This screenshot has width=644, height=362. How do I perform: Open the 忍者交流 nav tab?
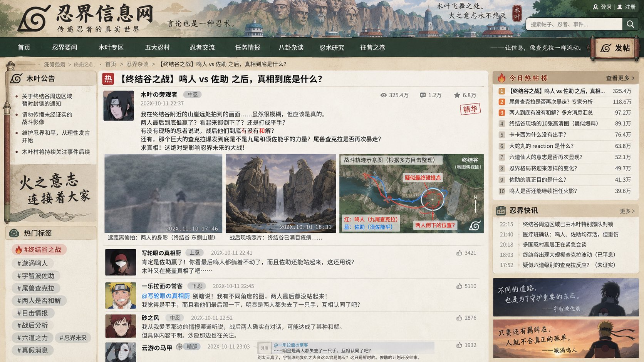[x=202, y=47]
